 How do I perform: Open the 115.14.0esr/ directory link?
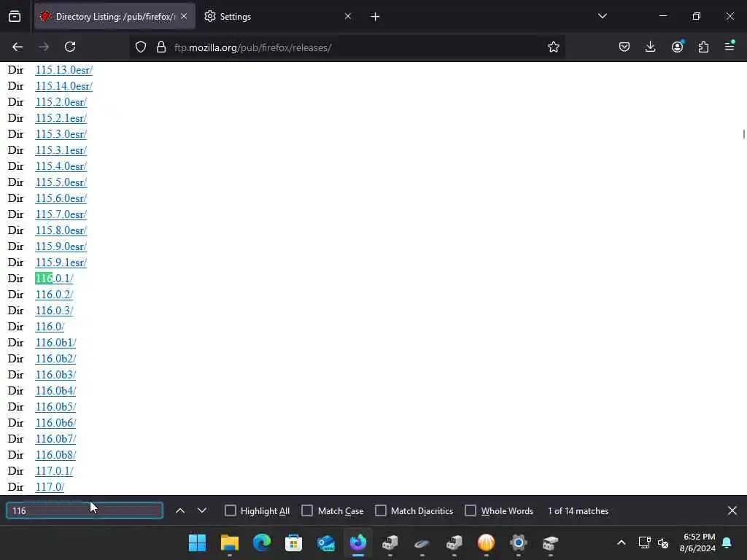pyautogui.click(x=64, y=86)
